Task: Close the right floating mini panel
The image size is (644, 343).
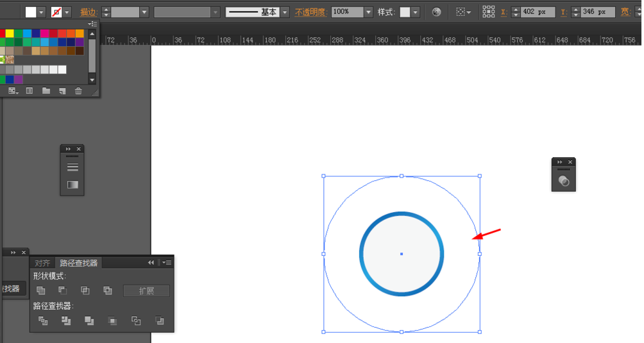Action: (x=570, y=162)
